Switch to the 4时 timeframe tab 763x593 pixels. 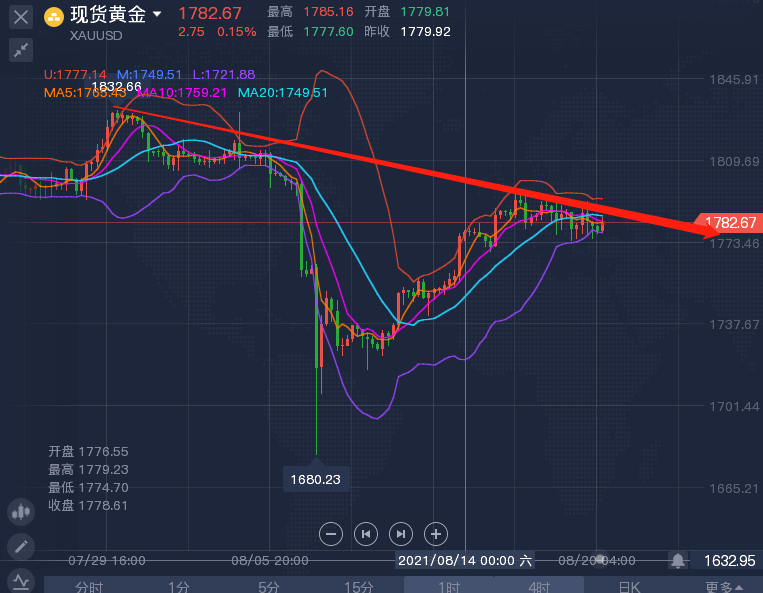pyautogui.click(x=539, y=586)
